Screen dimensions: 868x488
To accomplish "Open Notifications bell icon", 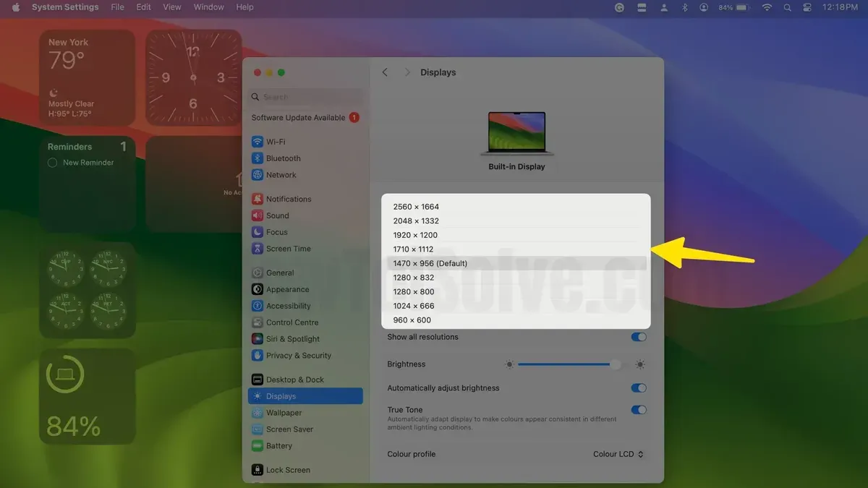I will pos(257,199).
